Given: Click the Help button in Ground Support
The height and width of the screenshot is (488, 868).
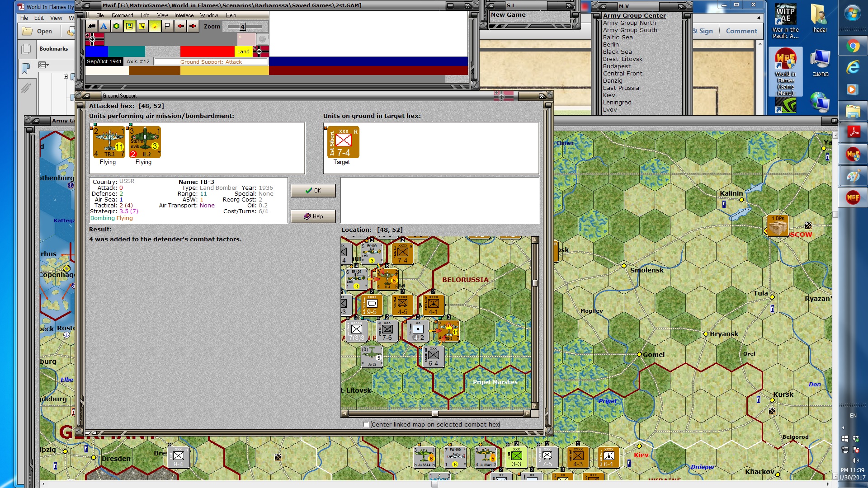Looking at the screenshot, I should tap(313, 216).
